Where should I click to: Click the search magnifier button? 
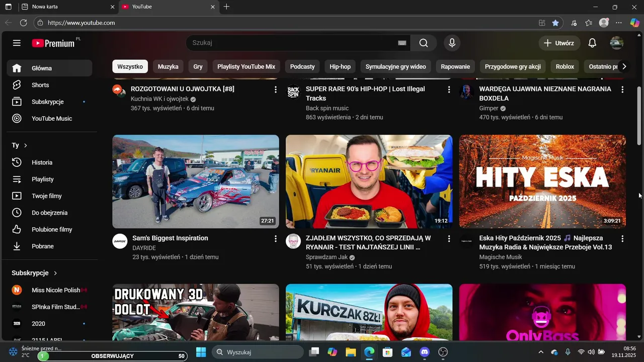click(x=424, y=43)
